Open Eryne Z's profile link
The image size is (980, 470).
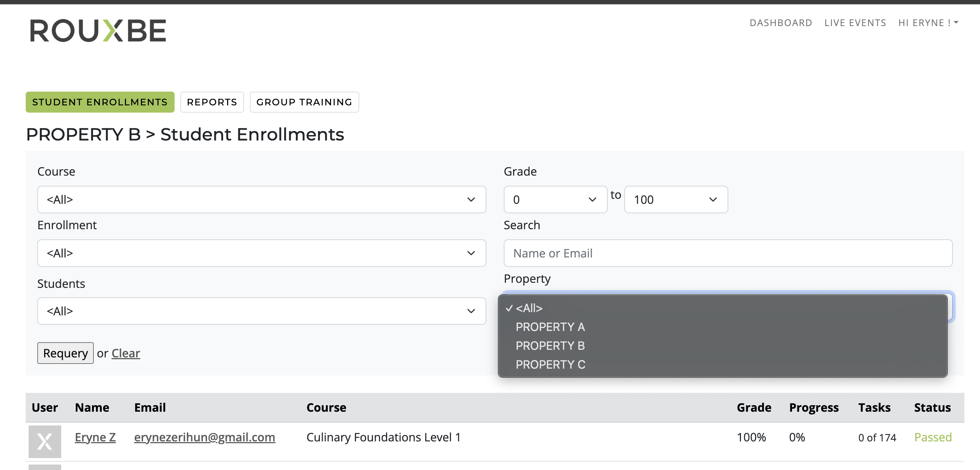95,437
